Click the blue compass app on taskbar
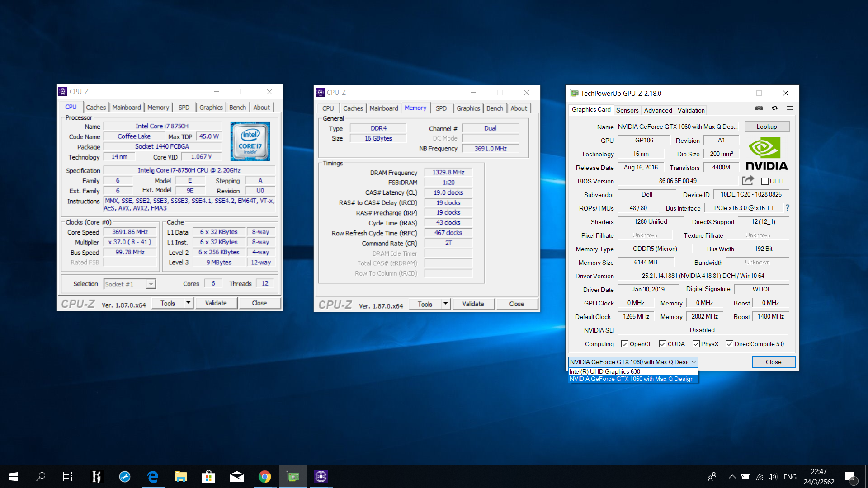 coord(125,476)
